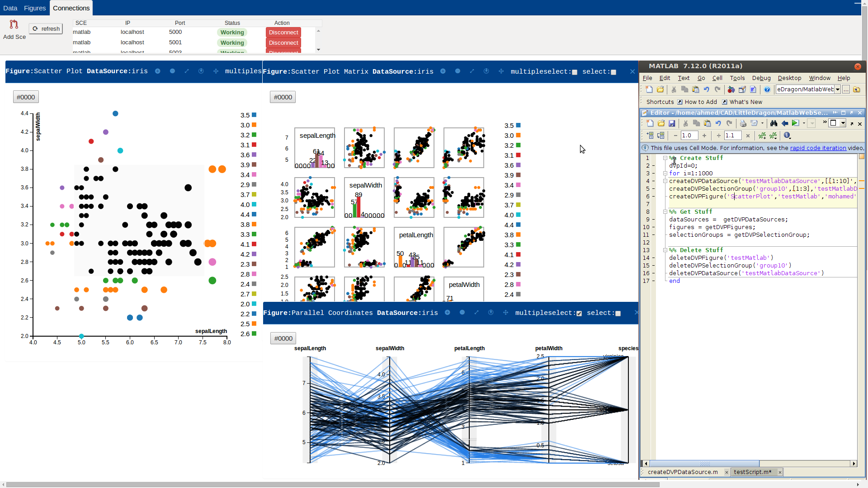Click How to Add shortcut
This screenshot has width=868, height=488.
697,102
